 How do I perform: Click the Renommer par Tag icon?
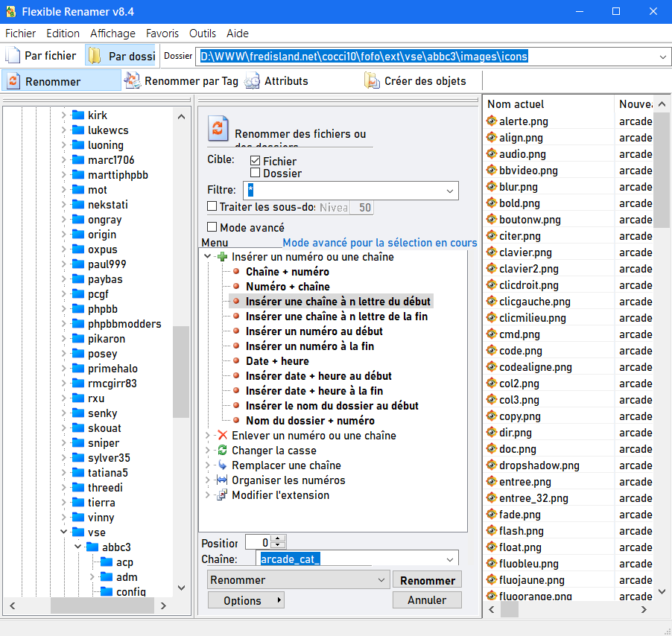click(x=133, y=80)
